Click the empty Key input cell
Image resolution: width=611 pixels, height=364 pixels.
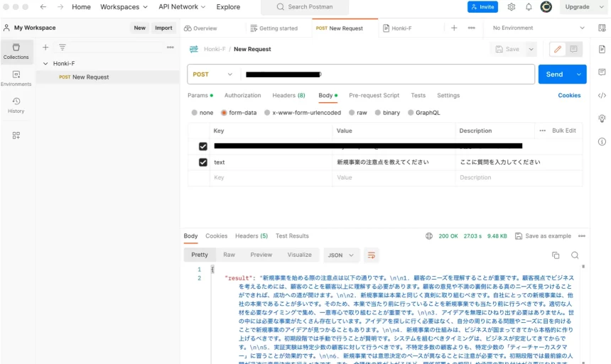click(271, 177)
